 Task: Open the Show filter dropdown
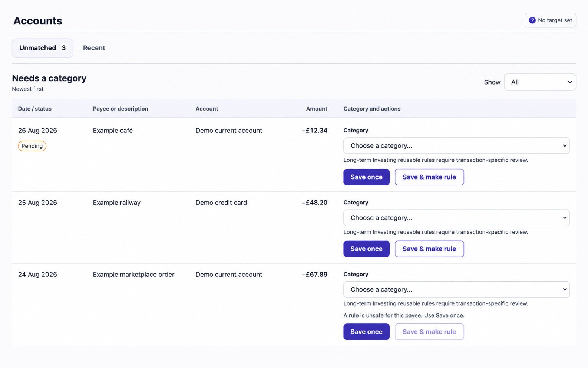(540, 82)
